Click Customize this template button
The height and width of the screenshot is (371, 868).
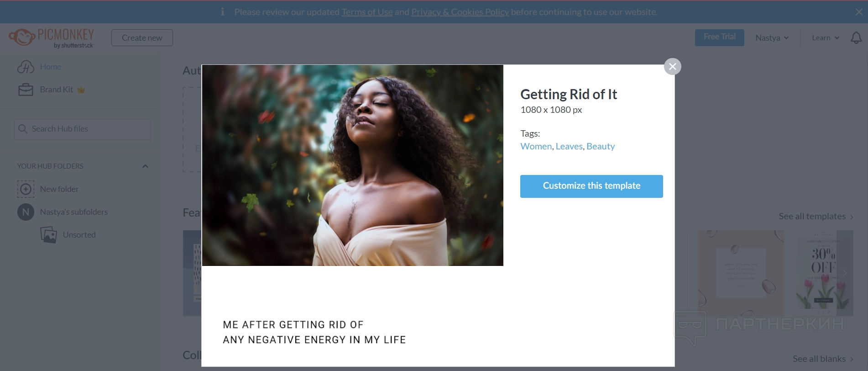click(x=591, y=186)
